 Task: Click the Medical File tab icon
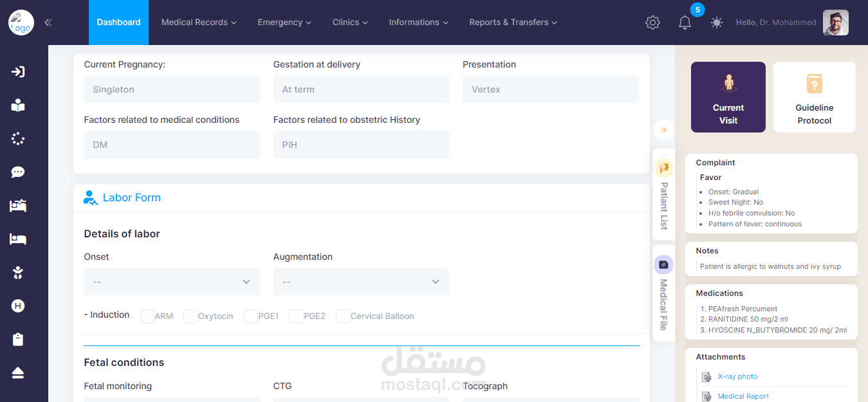point(663,264)
